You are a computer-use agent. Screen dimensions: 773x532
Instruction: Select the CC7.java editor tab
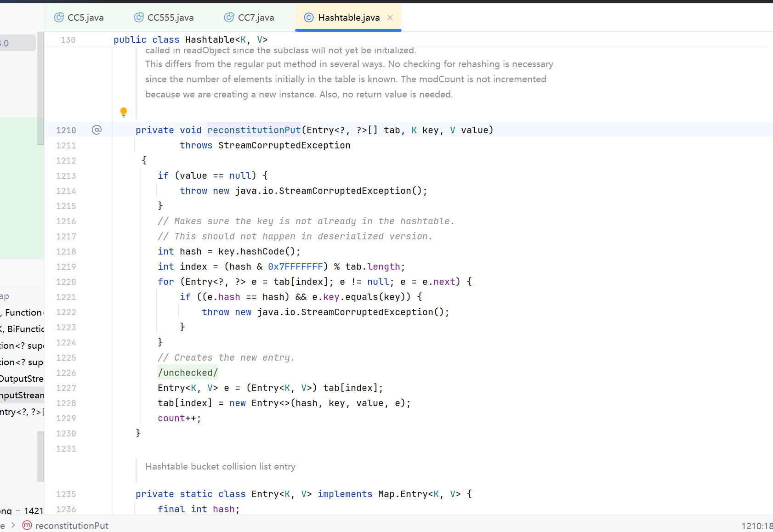pos(256,17)
